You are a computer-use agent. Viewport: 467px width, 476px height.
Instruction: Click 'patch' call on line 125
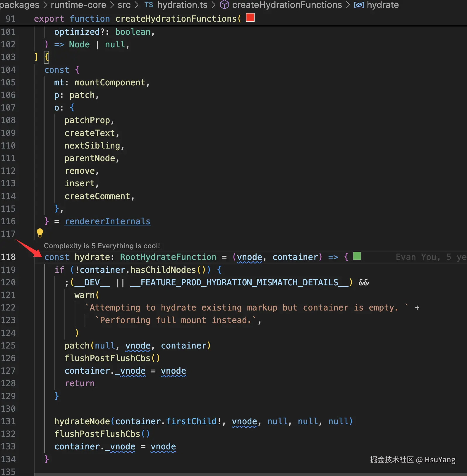pyautogui.click(x=77, y=346)
